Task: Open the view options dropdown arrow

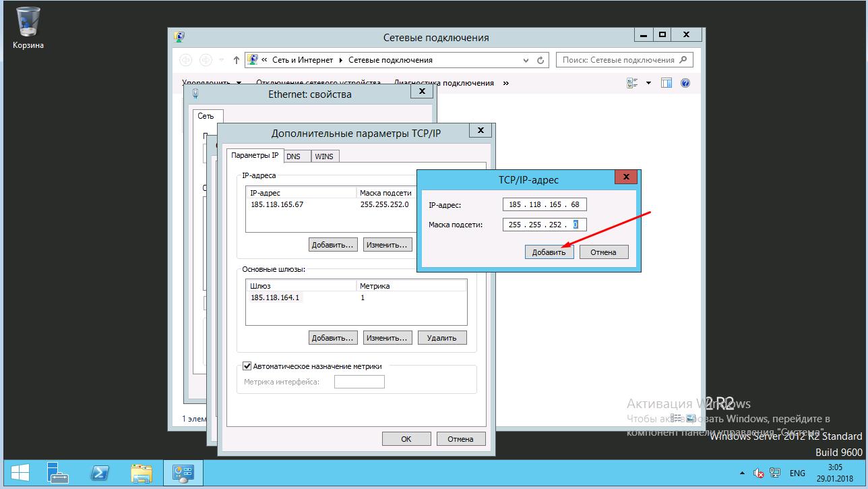Action: [649, 83]
